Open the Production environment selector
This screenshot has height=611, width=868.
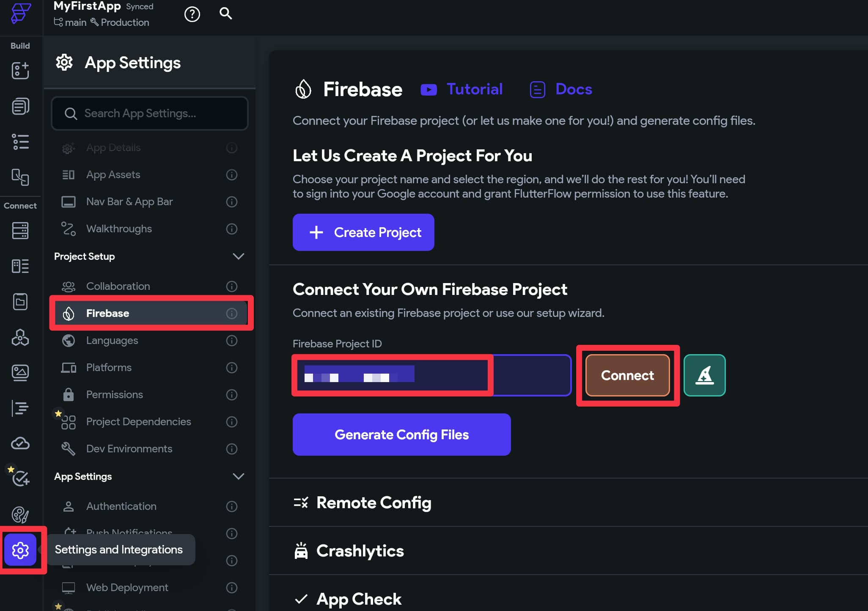pyautogui.click(x=120, y=22)
